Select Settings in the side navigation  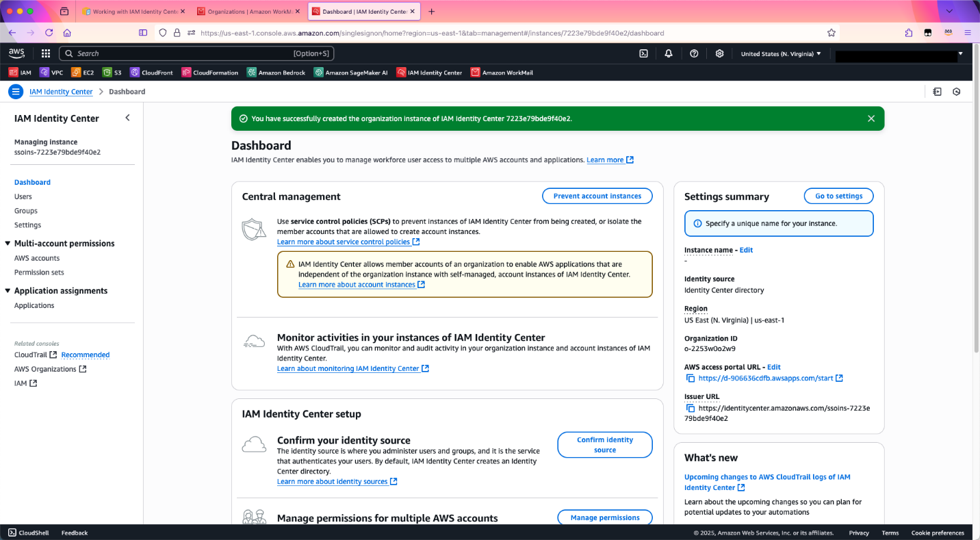(27, 225)
